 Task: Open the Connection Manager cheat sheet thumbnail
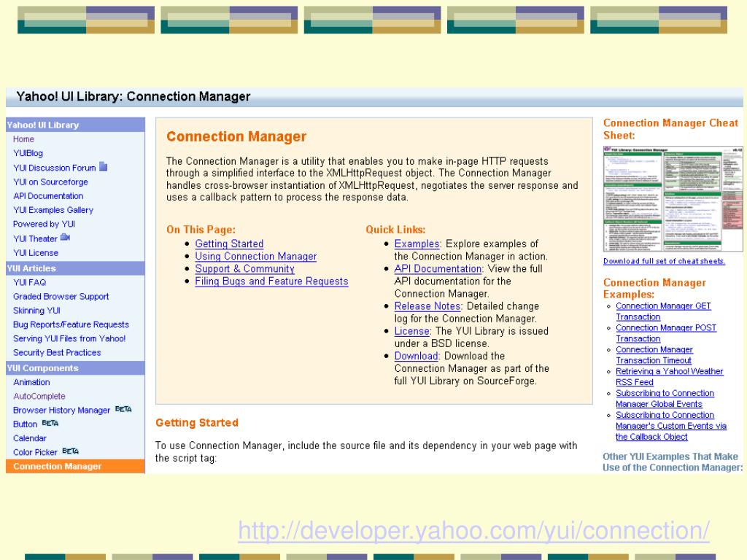[673, 199]
